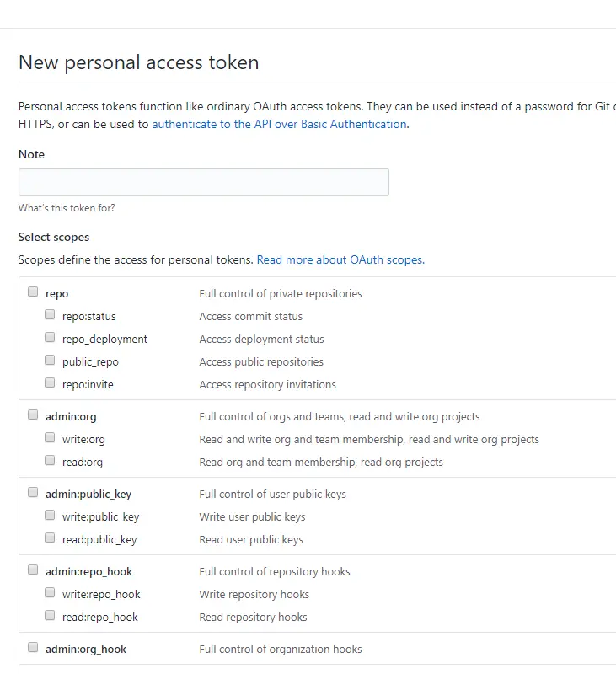Check the public_repo checkbox
616x674 pixels.
click(x=50, y=359)
